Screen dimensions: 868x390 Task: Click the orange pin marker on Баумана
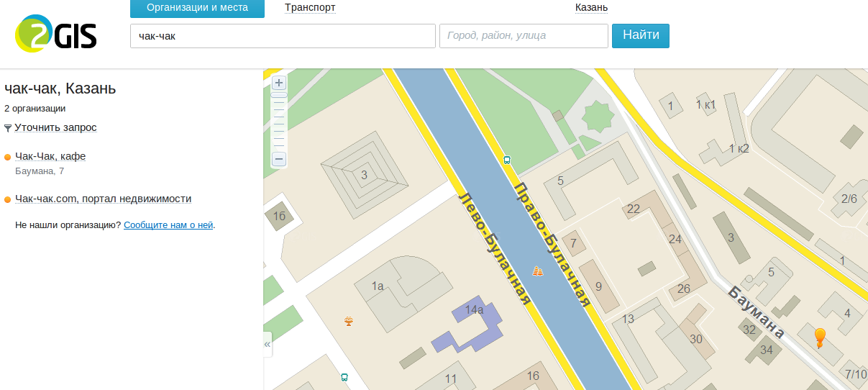point(819,337)
